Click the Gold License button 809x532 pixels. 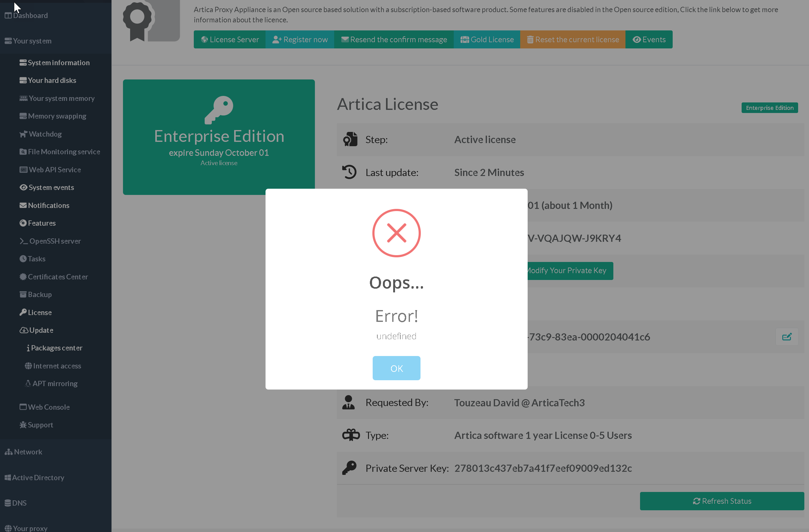tap(487, 39)
